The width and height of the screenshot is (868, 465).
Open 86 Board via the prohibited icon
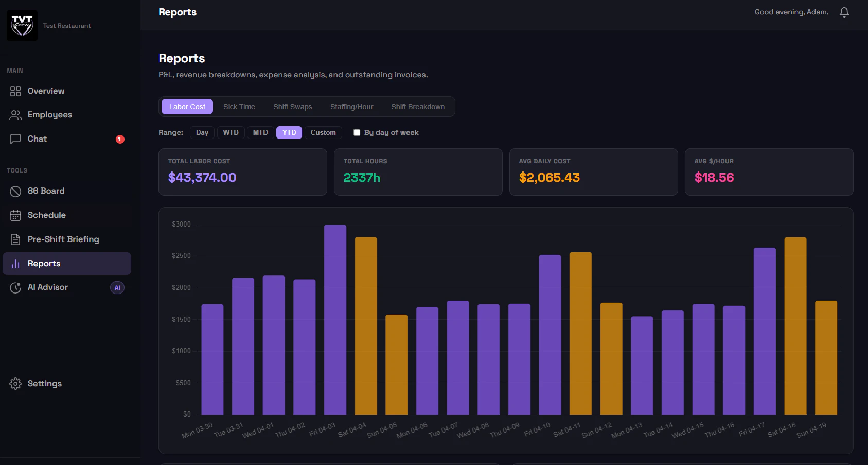[15, 191]
